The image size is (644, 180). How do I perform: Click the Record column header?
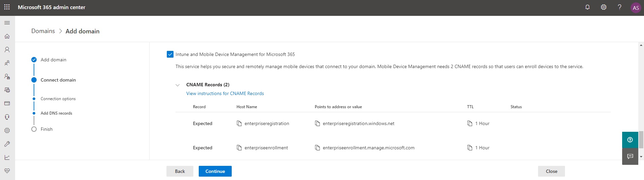point(199,107)
